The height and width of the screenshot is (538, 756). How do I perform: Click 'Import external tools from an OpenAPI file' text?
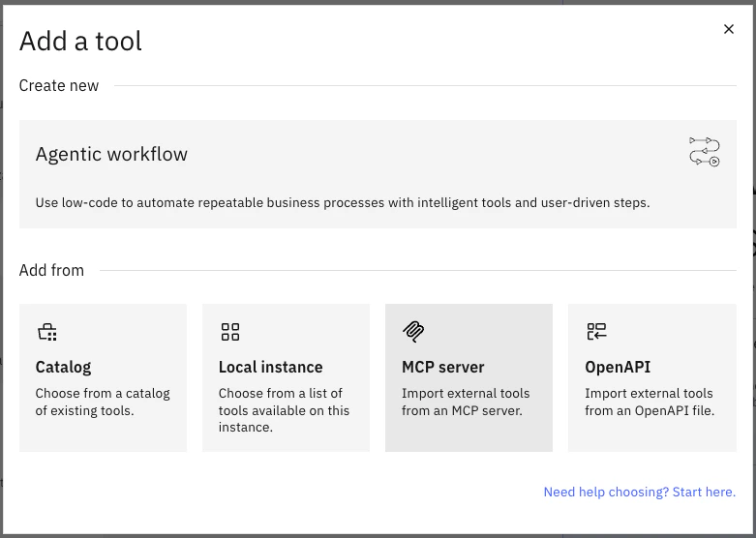(x=649, y=402)
